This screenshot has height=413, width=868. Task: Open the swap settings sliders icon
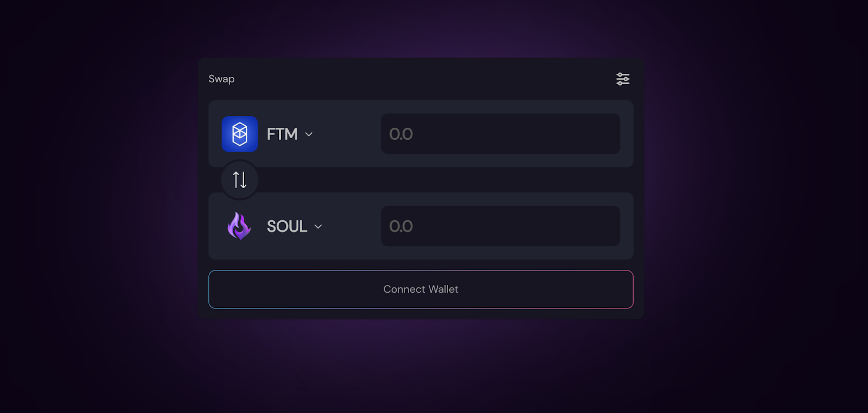pyautogui.click(x=623, y=79)
